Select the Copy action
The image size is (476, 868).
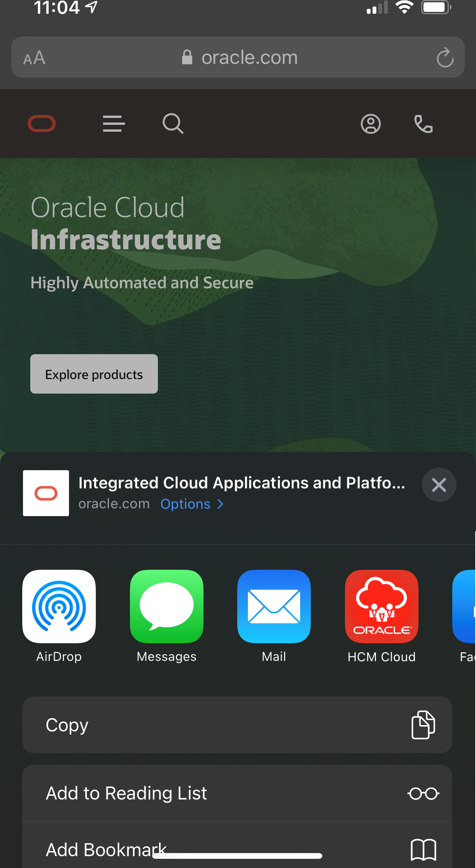click(237, 725)
